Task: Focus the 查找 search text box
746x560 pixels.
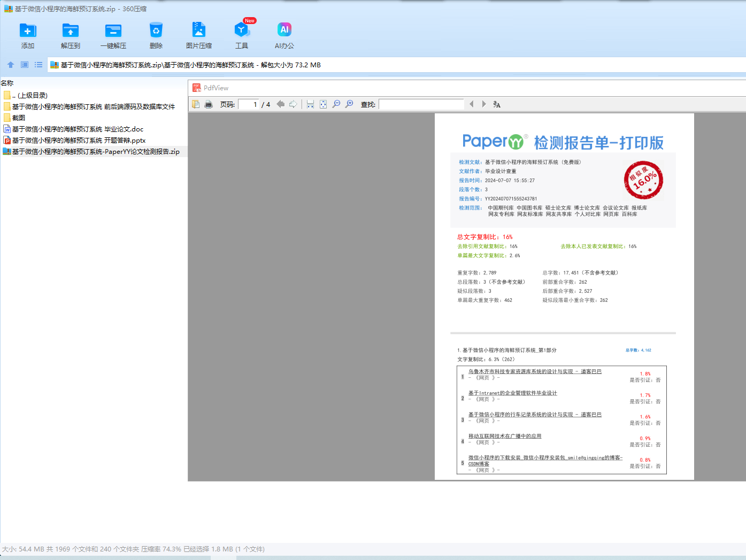Action: pos(421,104)
